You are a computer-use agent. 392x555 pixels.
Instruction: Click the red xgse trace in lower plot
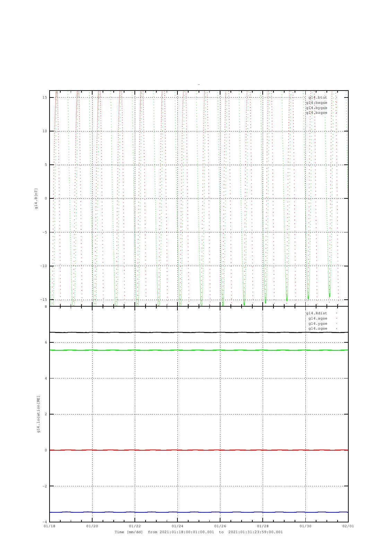[x=199, y=450]
